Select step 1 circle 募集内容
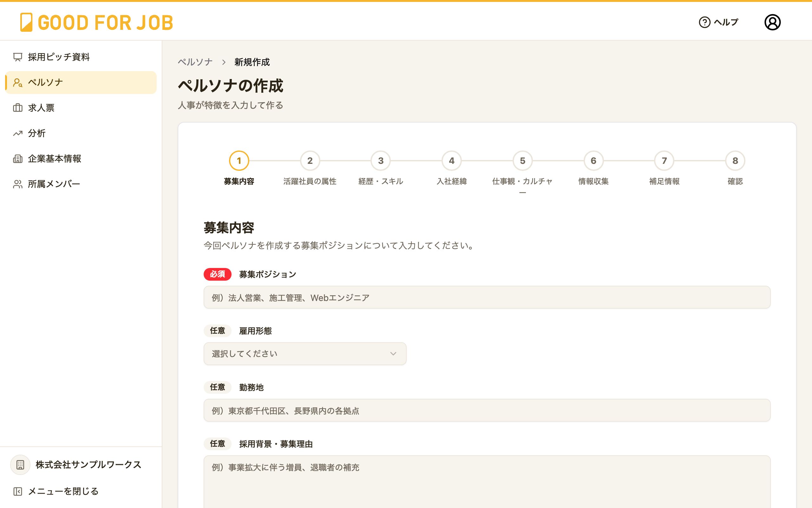812x508 pixels. click(239, 161)
